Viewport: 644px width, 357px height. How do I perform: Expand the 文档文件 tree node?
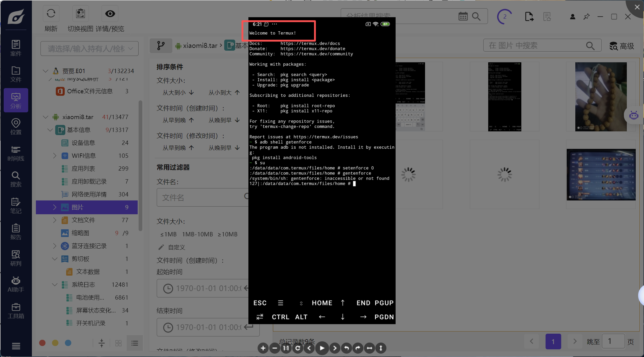pos(55,220)
